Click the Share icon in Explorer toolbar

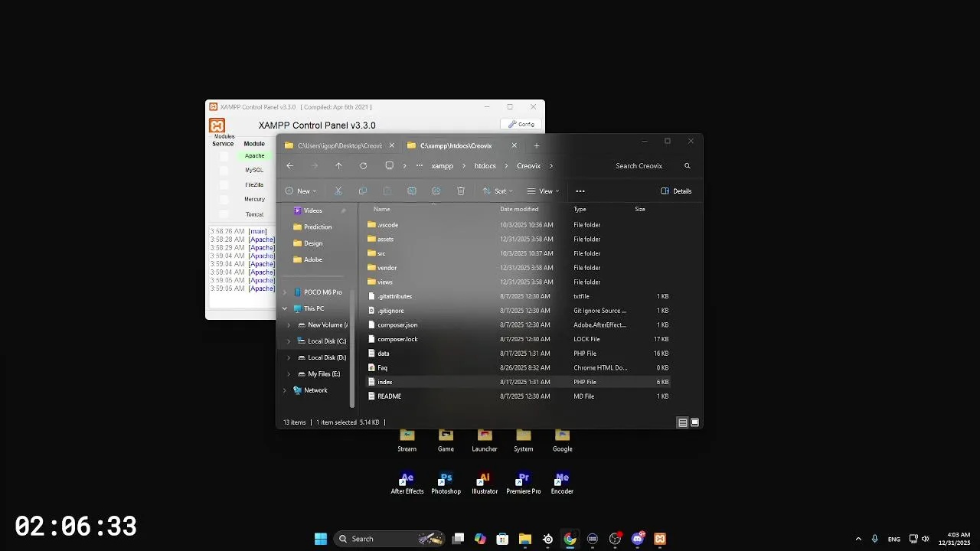(436, 191)
